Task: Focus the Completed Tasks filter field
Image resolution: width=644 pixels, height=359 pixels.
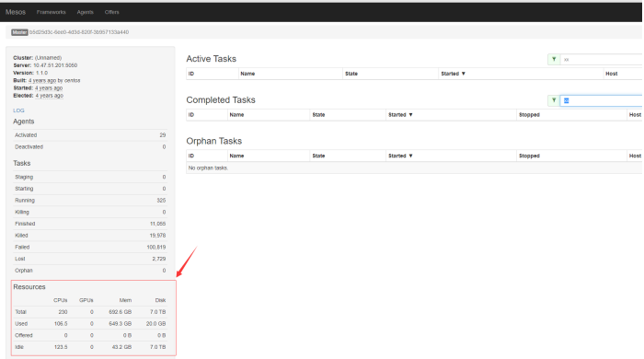Action: [x=602, y=100]
